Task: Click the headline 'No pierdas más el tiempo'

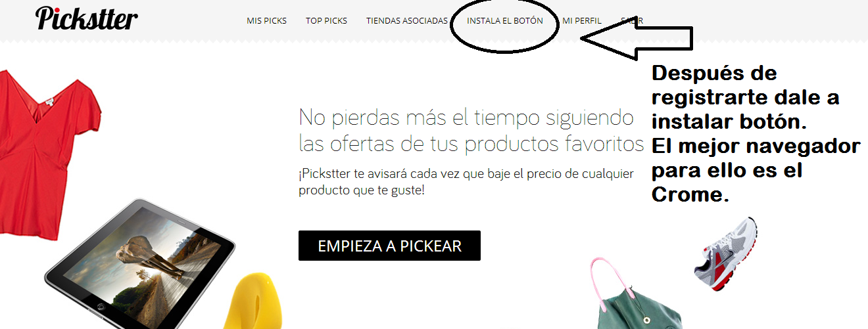Action: pyautogui.click(x=466, y=118)
